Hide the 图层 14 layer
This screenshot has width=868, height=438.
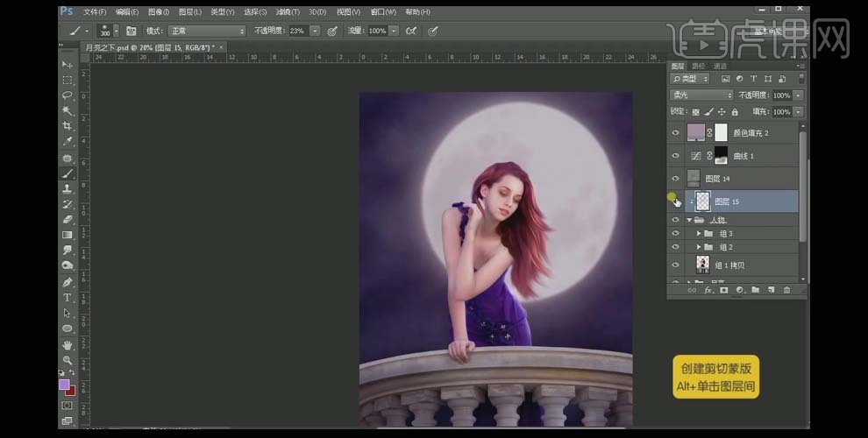[675, 179]
